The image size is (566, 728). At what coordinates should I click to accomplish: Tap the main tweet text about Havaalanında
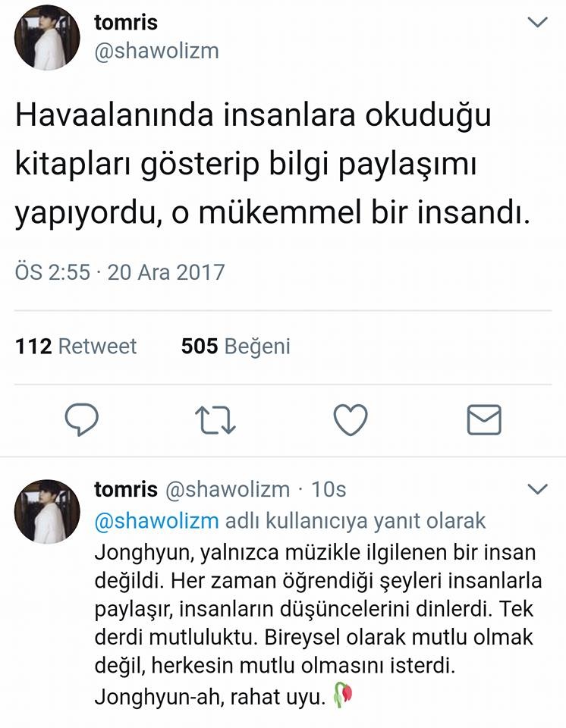click(x=273, y=165)
